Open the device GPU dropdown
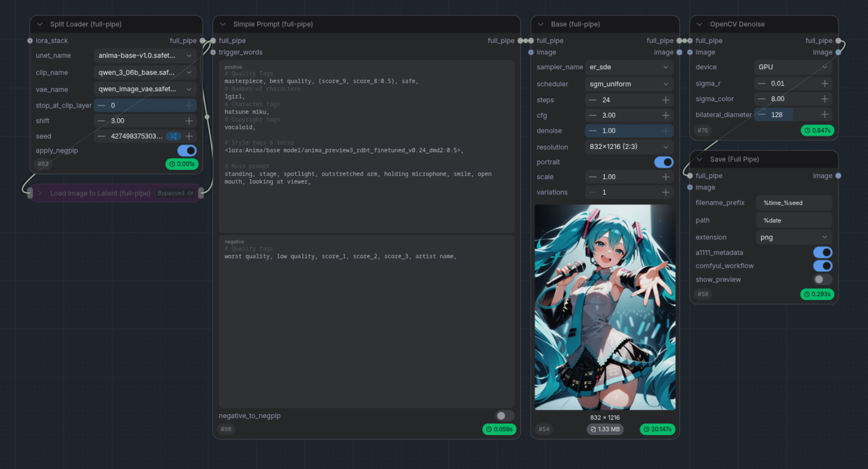Viewport: 868px width, 469px height. [x=793, y=67]
